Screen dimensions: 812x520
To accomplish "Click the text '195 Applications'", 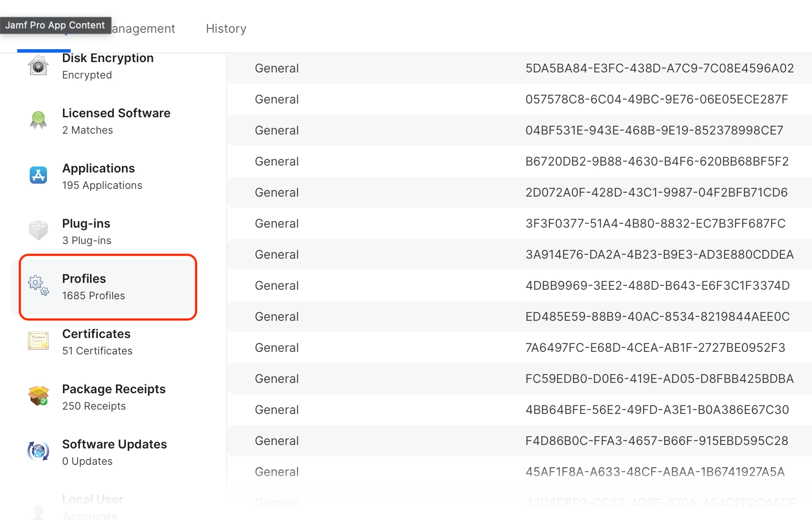I will (x=102, y=185).
